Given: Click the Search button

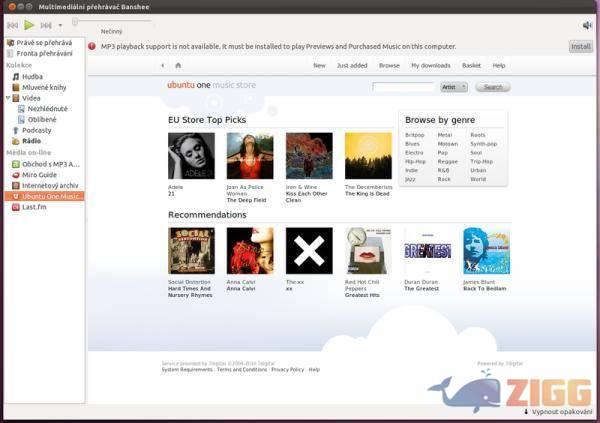Looking at the screenshot, I should coord(493,87).
